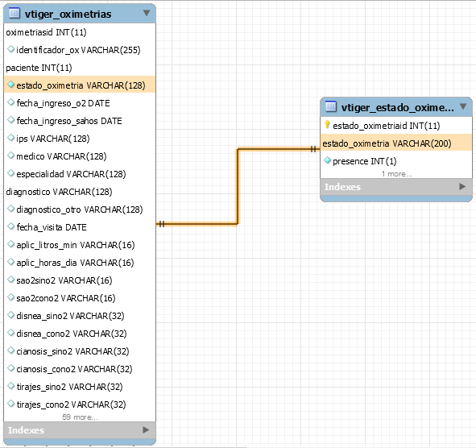
Task: Expand Indexes section of vtiger_estado_oxime table
Action: coord(462,186)
